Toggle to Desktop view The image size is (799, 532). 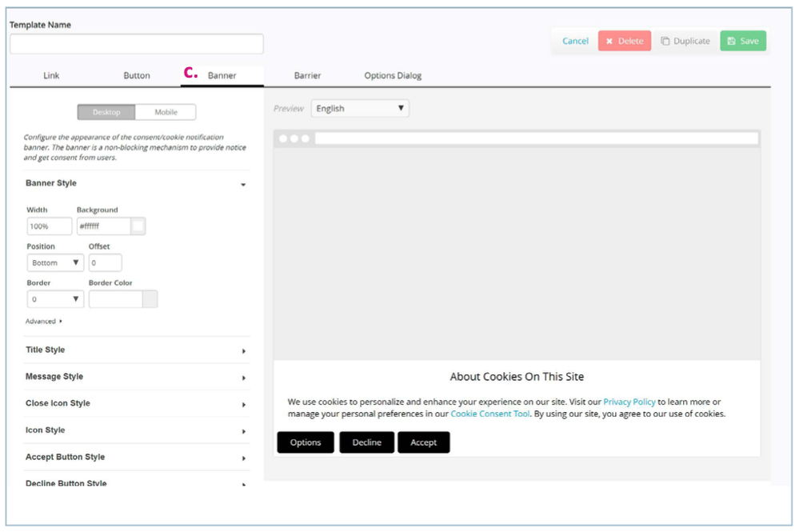tap(106, 112)
